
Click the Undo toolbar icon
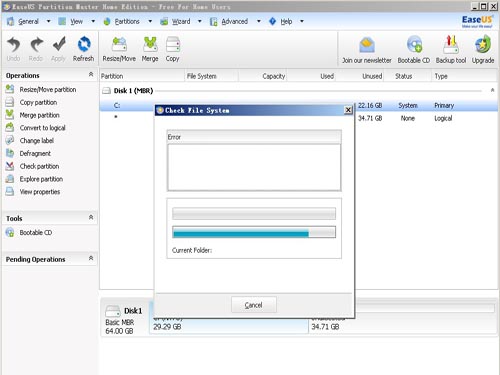tap(13, 45)
